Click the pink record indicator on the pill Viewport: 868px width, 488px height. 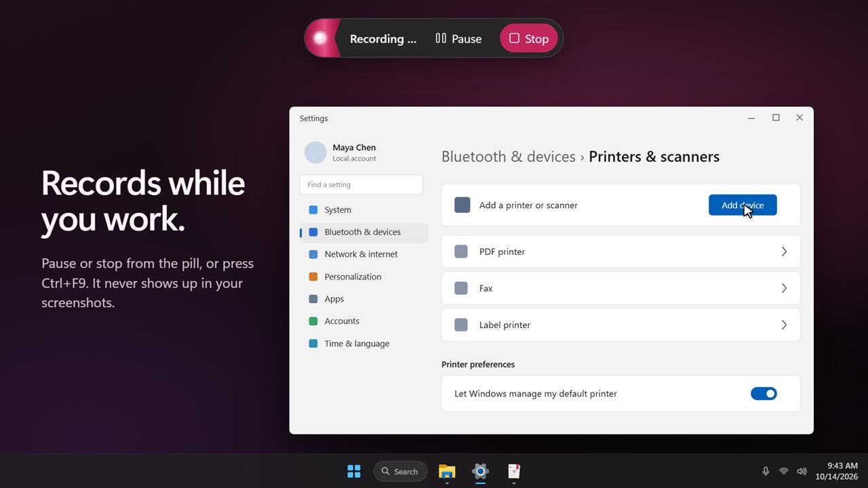point(320,38)
